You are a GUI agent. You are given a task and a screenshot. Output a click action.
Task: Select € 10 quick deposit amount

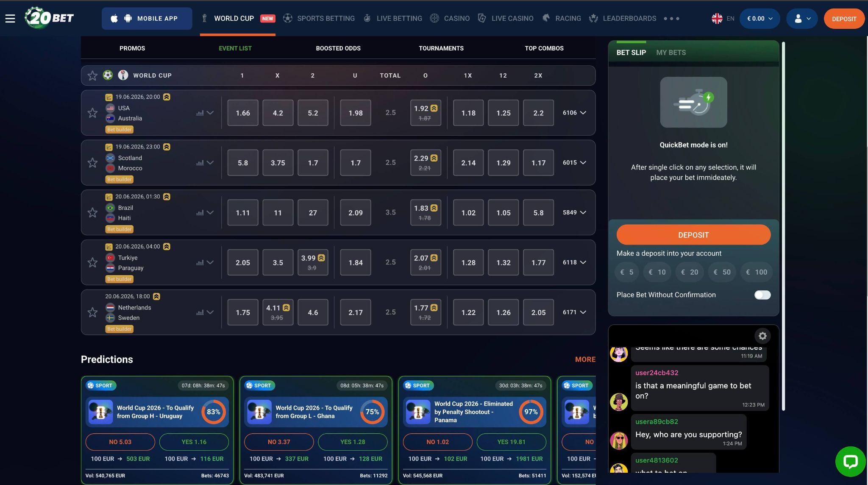(657, 272)
